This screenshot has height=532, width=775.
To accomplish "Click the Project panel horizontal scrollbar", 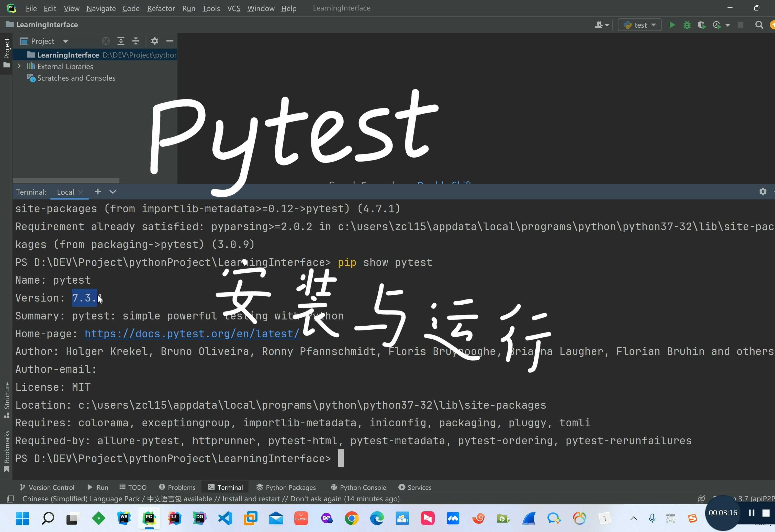I will coord(66,180).
